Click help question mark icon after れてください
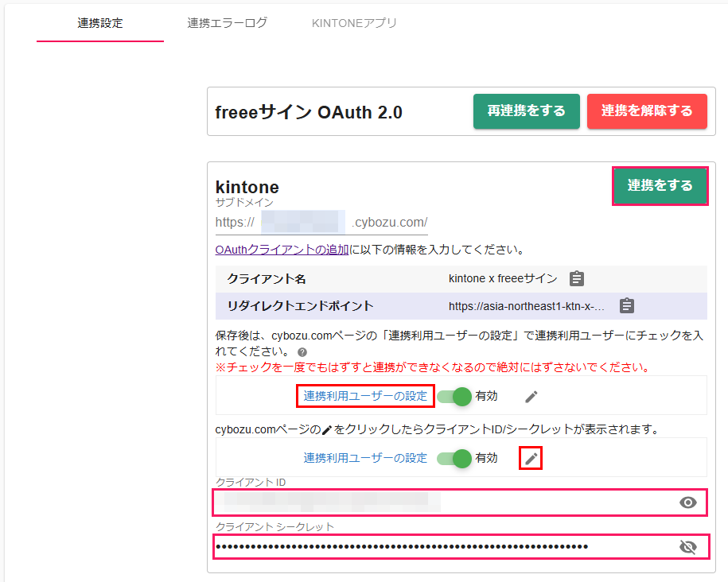Image resolution: width=728 pixels, height=582 pixels. pos(302,351)
